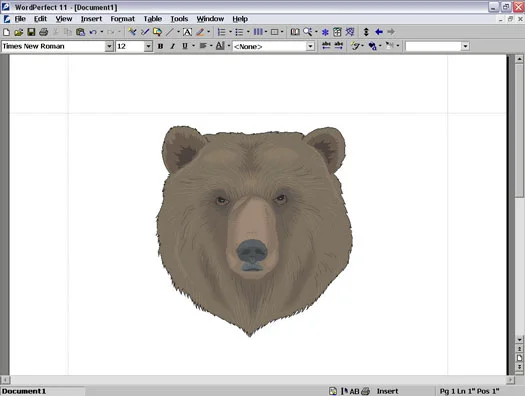Click the blue asterisk toolbar icon

(325, 32)
